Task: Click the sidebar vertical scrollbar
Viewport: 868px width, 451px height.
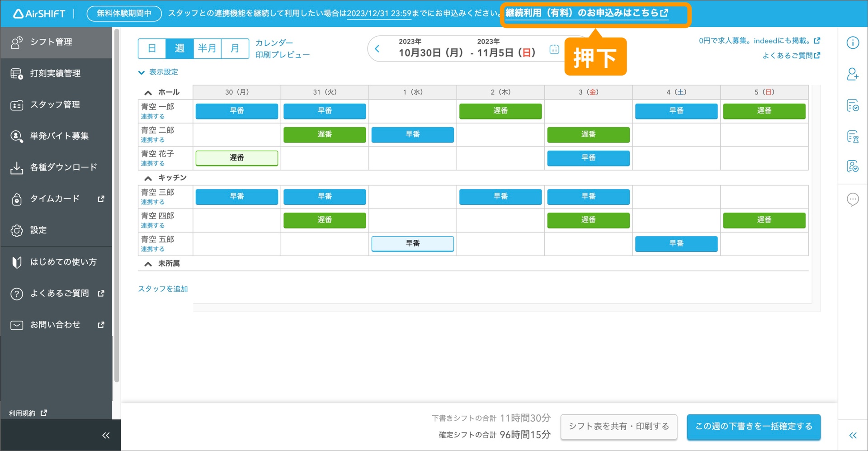Action: pyautogui.click(x=117, y=204)
